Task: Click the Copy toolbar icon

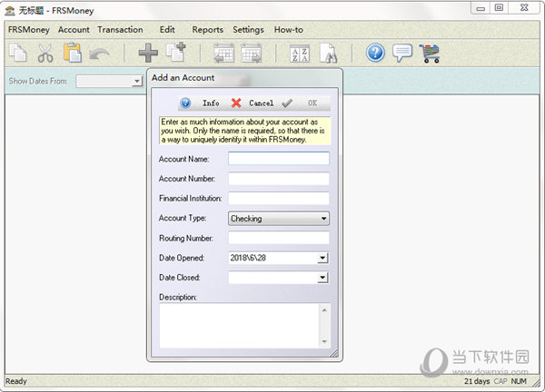Action: point(18,54)
